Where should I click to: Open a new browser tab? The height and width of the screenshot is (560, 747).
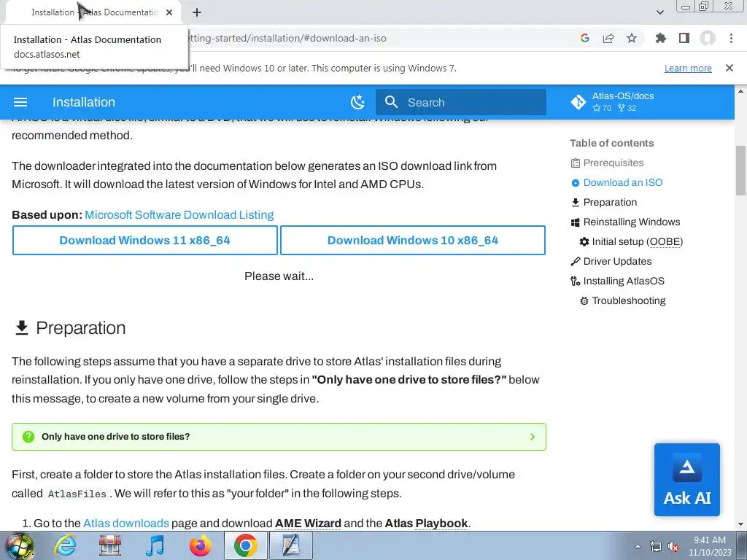click(197, 12)
